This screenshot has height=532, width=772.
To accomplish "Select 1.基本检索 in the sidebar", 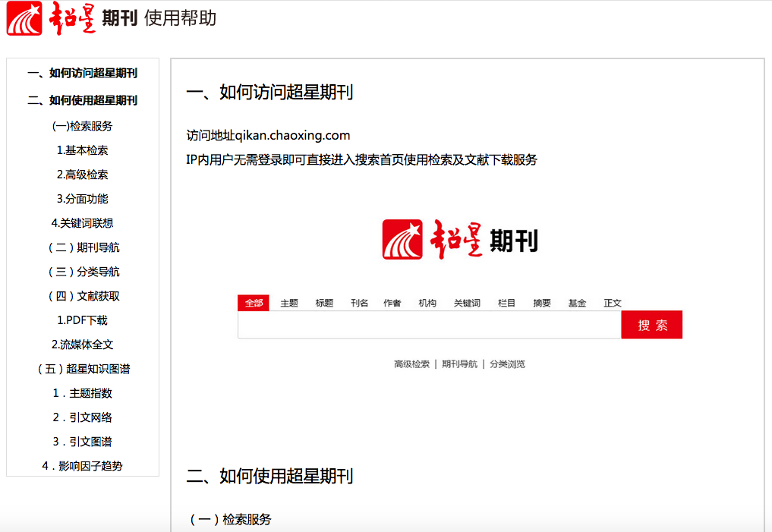I will 82,150.
